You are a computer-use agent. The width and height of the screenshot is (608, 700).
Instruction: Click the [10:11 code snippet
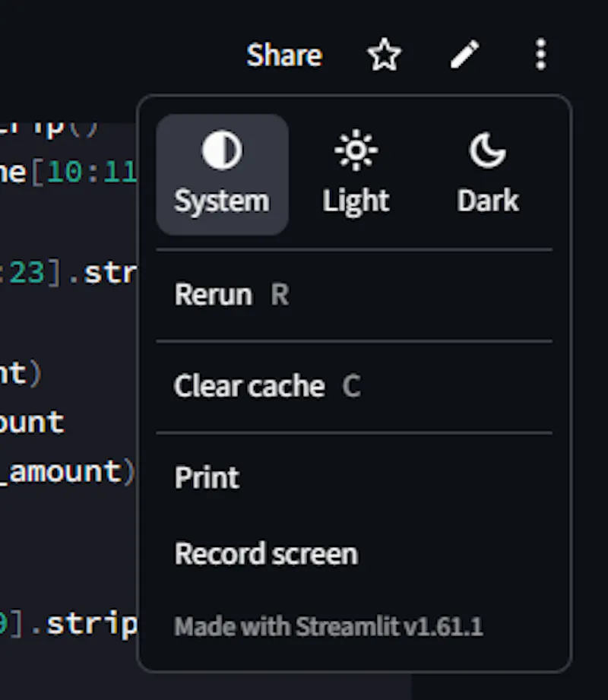pos(84,173)
